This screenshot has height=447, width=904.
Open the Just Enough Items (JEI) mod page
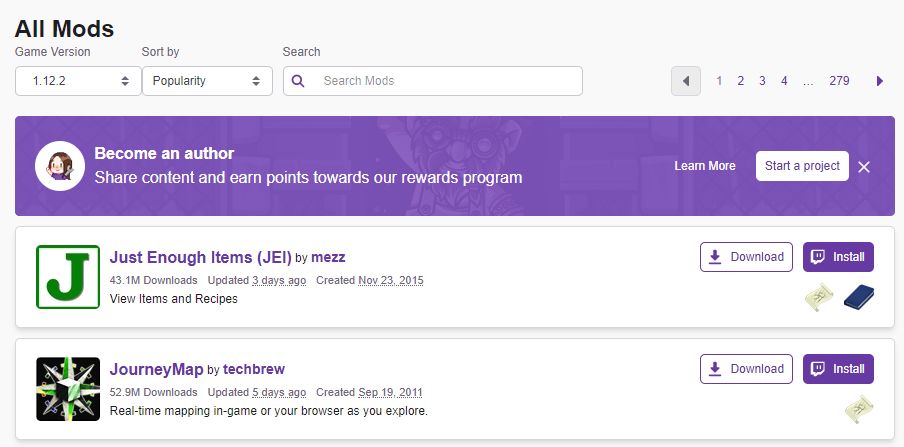tap(201, 257)
